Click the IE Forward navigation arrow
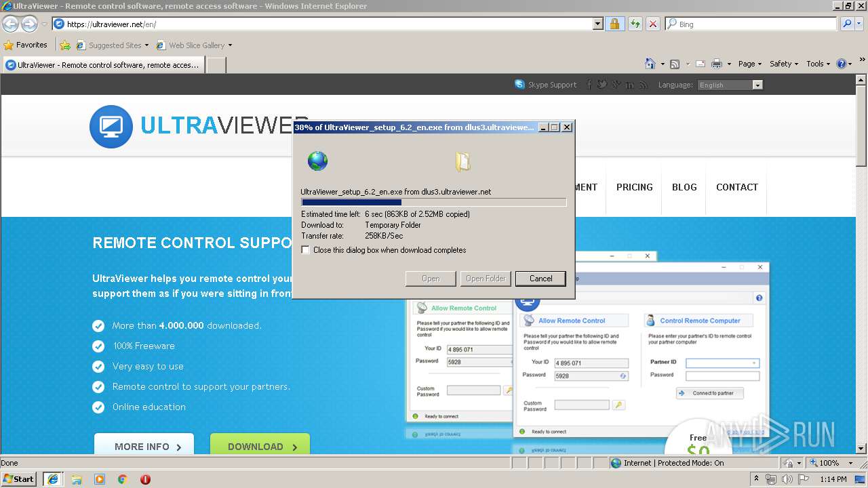Viewport: 868px width, 488px height. (29, 24)
